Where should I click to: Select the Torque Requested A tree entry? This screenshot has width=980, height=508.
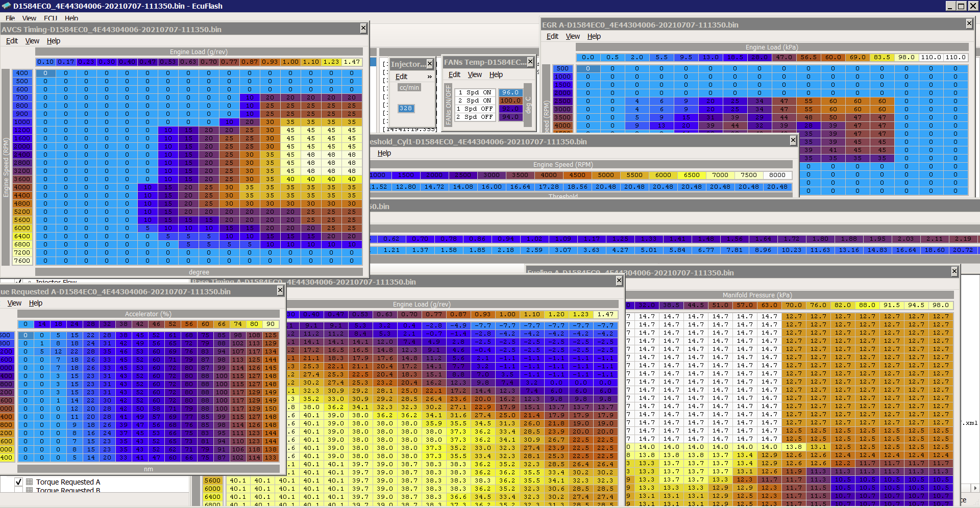click(68, 482)
